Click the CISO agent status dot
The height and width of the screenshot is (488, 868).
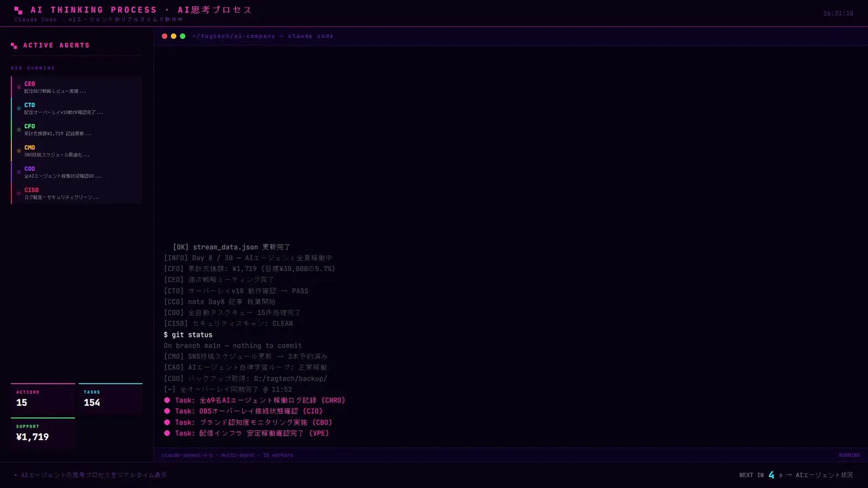tap(19, 193)
